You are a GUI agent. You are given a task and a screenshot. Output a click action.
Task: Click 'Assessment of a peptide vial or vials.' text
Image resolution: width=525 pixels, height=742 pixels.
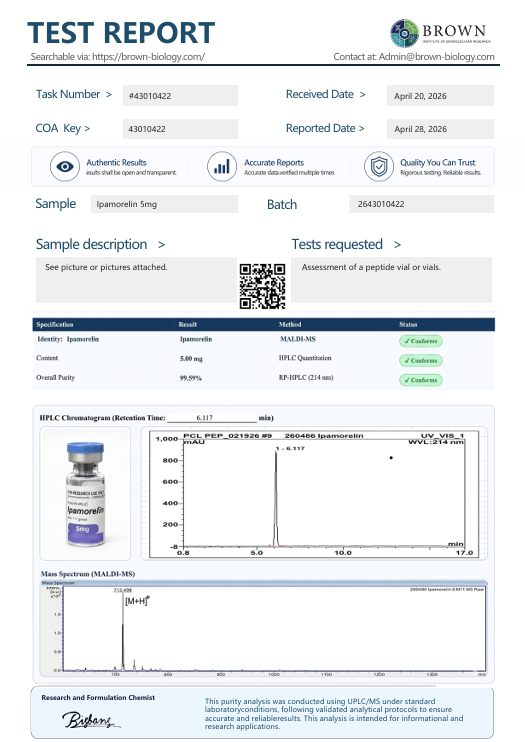coord(371,267)
